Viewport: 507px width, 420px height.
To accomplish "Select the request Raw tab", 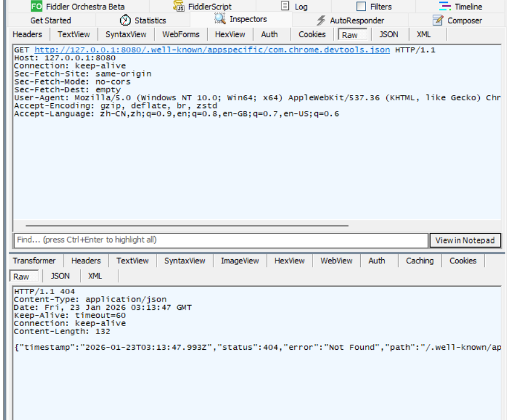I will (x=352, y=35).
